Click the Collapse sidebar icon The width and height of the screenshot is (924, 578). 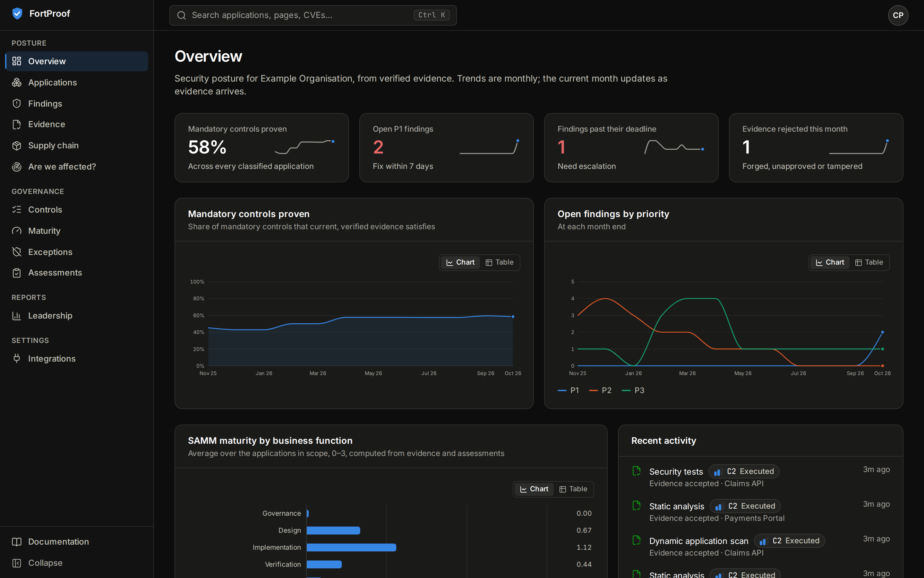(16, 563)
